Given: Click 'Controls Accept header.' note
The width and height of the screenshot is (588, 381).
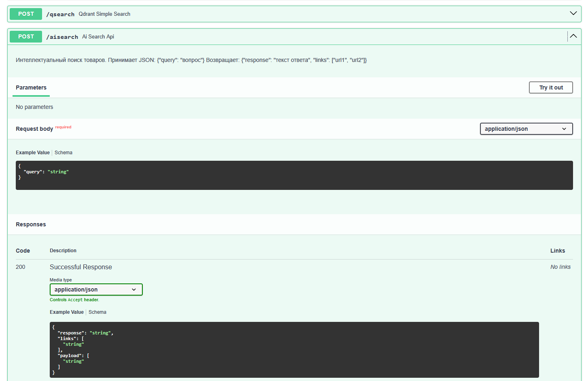Looking at the screenshot, I should click(74, 300).
